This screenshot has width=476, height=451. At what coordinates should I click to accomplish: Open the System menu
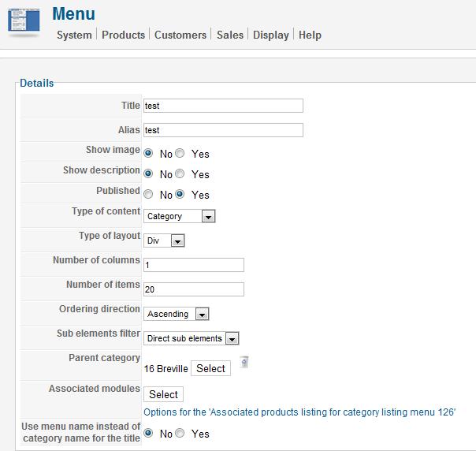pyautogui.click(x=74, y=35)
